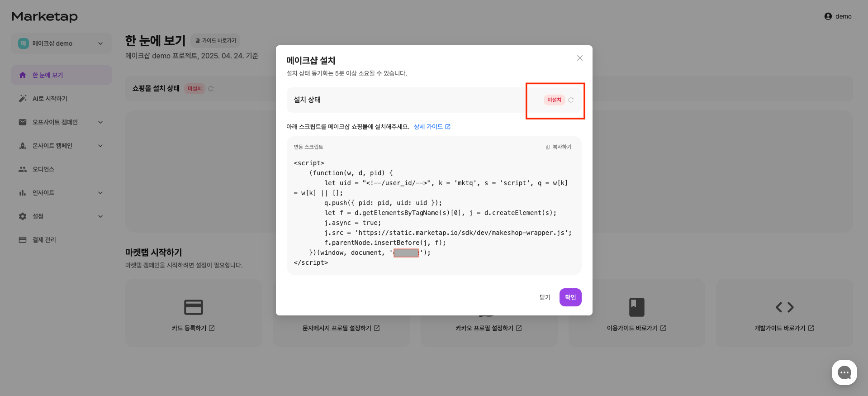
Task: Open the 상세 가이드 link
Action: pyautogui.click(x=432, y=127)
